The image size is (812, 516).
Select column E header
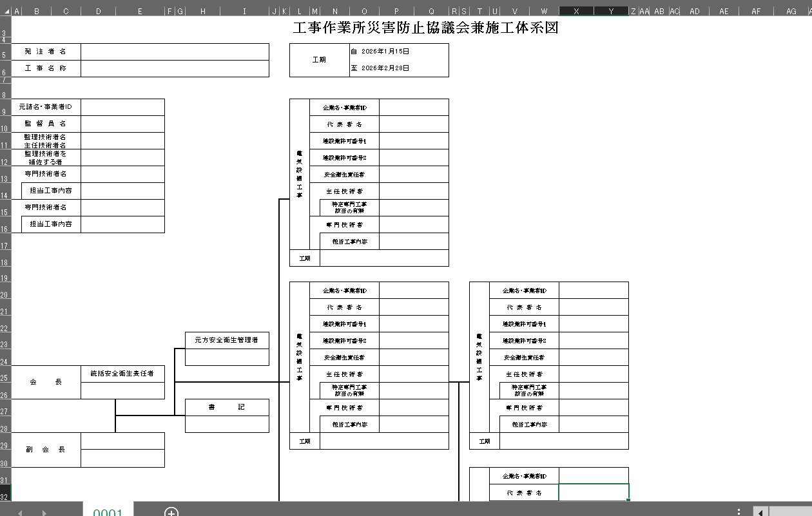click(140, 11)
